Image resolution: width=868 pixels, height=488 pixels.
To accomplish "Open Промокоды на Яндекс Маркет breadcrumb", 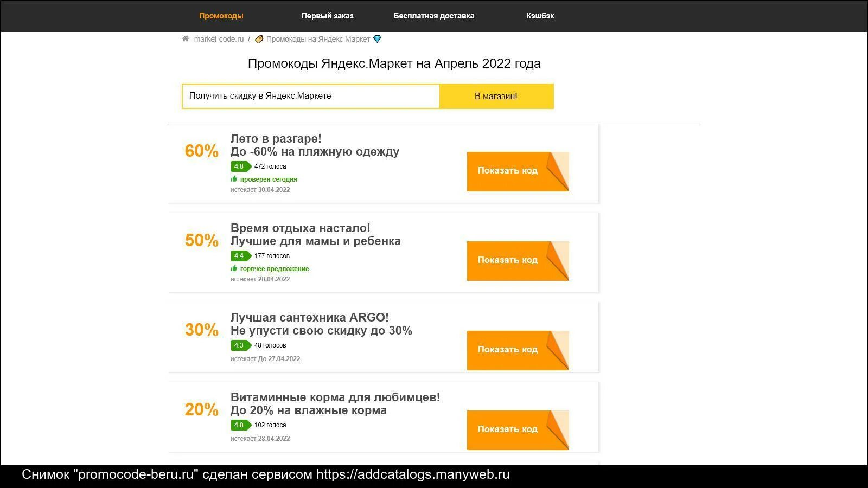I will pos(318,39).
